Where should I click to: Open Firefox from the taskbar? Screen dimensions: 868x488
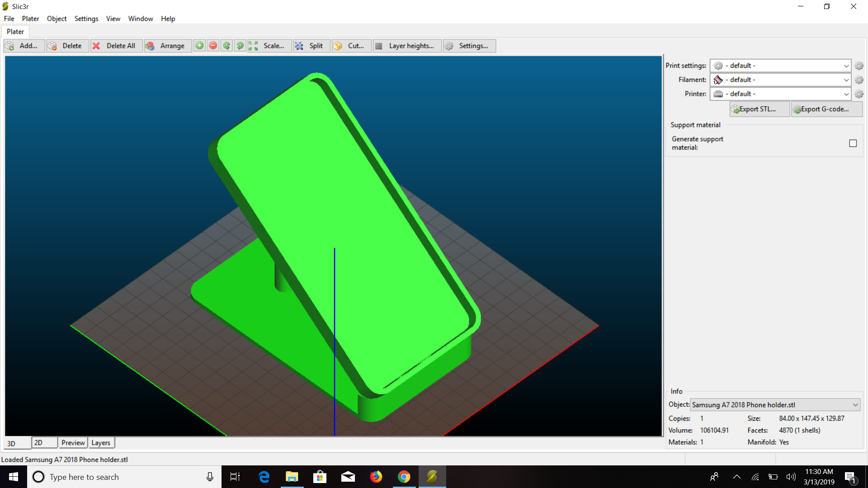pyautogui.click(x=376, y=477)
